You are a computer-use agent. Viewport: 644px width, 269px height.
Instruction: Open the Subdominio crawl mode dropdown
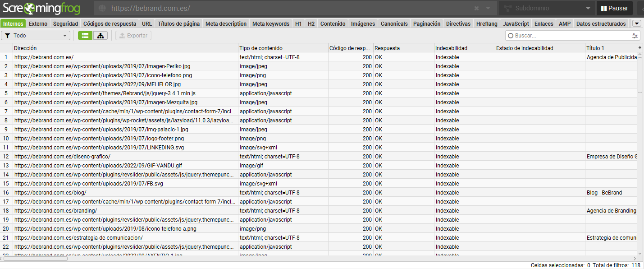click(548, 8)
